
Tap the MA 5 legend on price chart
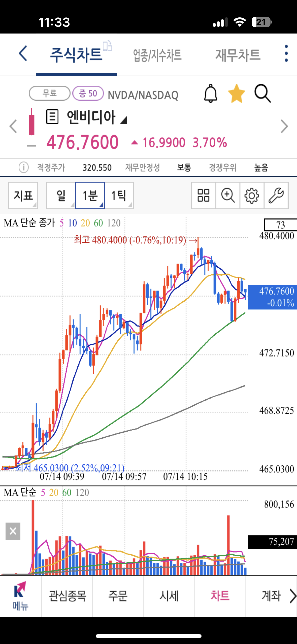click(x=61, y=223)
